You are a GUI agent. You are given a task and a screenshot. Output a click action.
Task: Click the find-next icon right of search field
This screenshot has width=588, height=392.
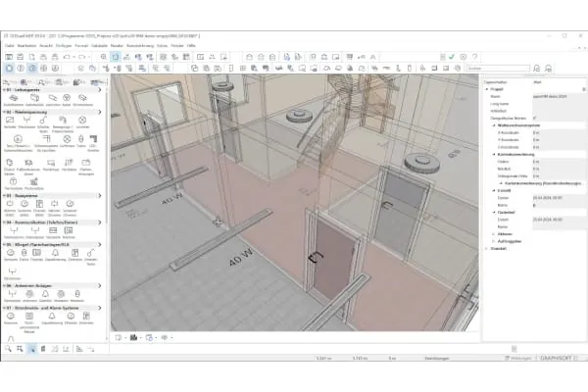537,69
